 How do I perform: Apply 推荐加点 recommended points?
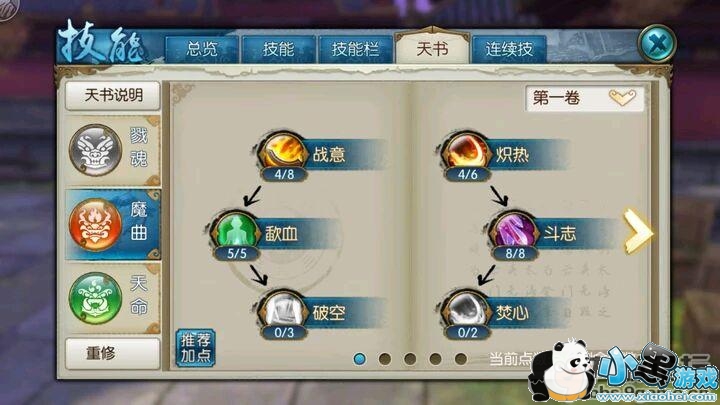[x=196, y=348]
